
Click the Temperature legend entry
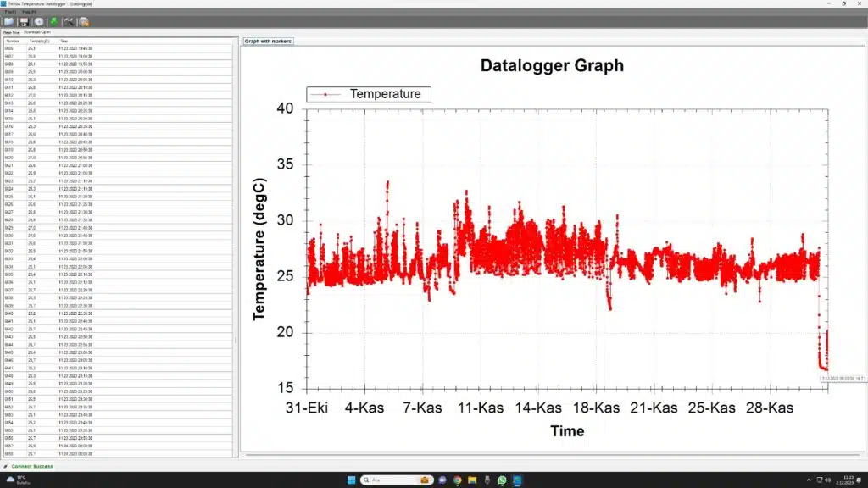click(369, 94)
